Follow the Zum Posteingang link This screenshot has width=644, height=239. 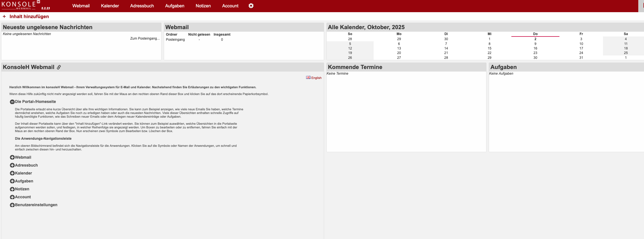tap(145, 38)
